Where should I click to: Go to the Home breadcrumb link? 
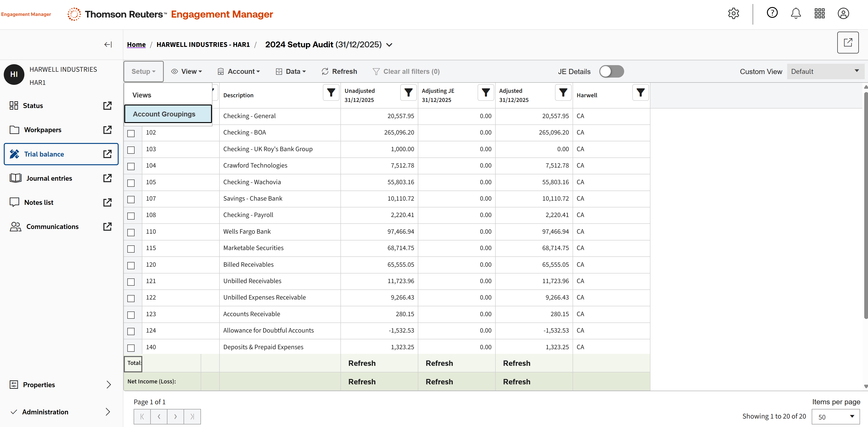tap(136, 45)
